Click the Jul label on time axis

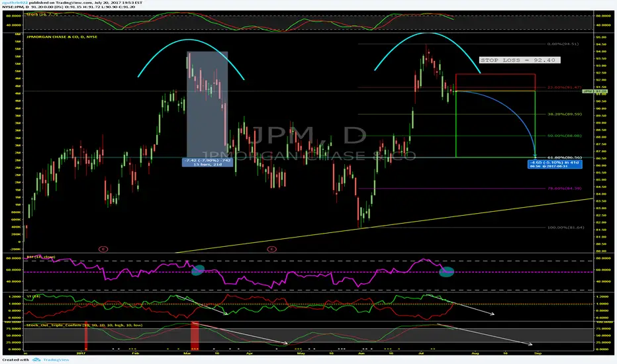pos(420,353)
